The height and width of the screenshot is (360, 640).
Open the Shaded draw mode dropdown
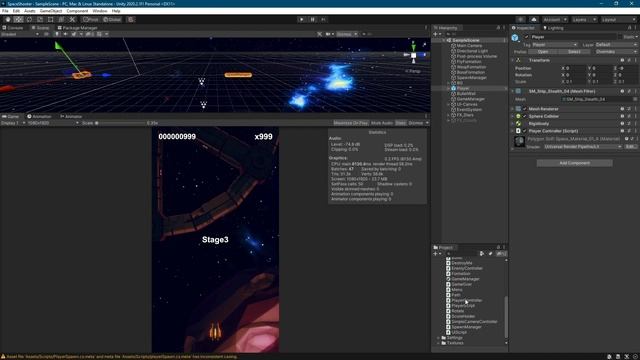(x=20, y=34)
